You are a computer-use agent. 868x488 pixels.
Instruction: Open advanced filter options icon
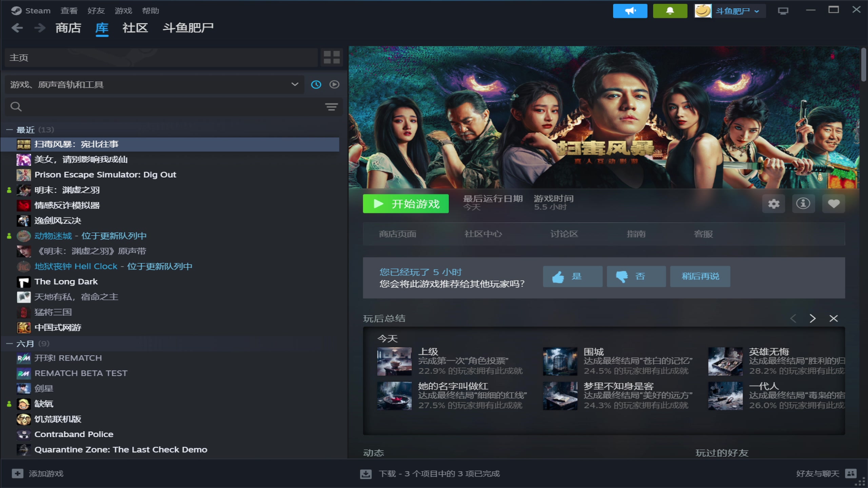[x=331, y=107]
